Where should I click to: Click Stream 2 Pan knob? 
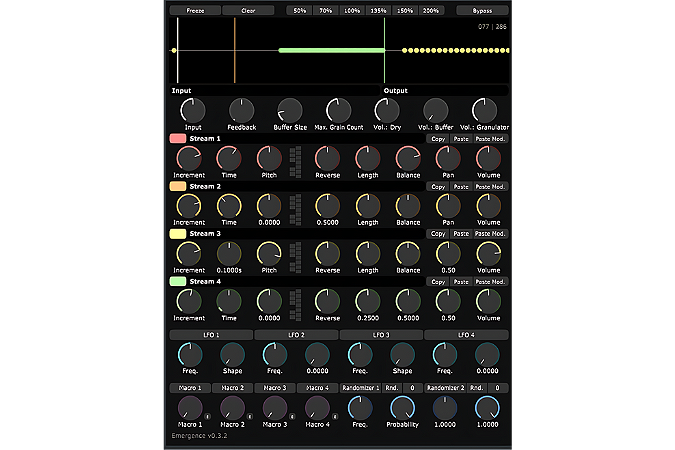(x=448, y=206)
